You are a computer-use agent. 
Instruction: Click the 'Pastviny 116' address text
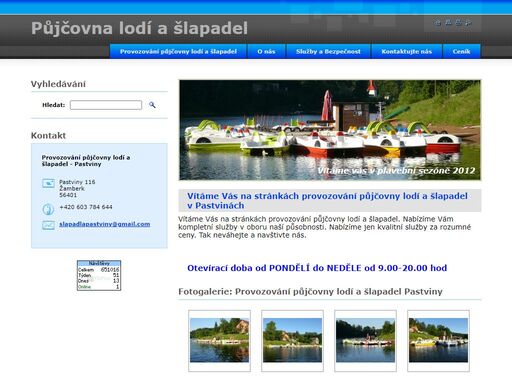tap(77, 182)
